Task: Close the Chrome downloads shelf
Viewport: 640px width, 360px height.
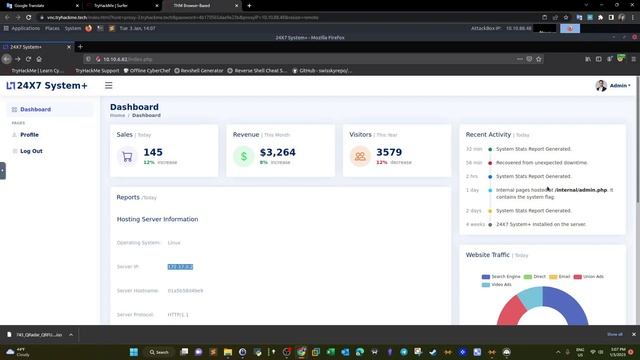Action: pos(634,335)
